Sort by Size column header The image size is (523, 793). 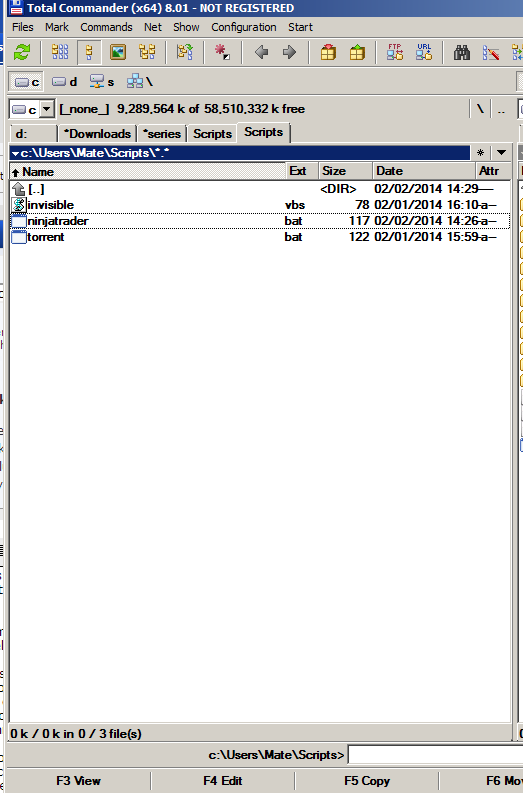click(345, 171)
